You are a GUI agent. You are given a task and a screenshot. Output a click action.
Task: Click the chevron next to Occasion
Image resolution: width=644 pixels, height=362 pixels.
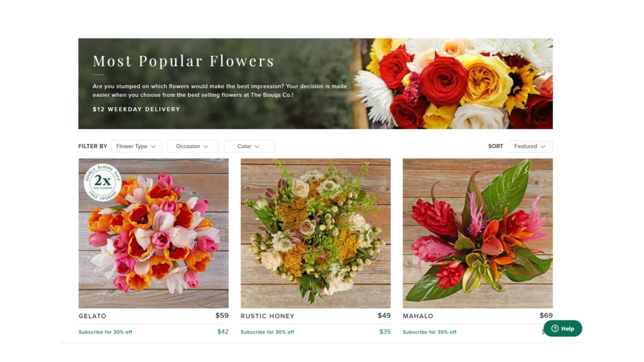point(206,146)
